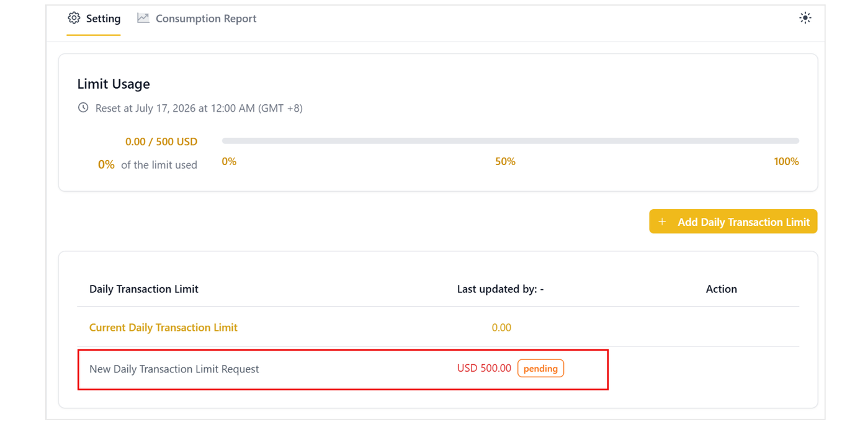Click the 0.00 / 500 USD usage text
Viewport: 868px width, 440px height.
click(161, 141)
